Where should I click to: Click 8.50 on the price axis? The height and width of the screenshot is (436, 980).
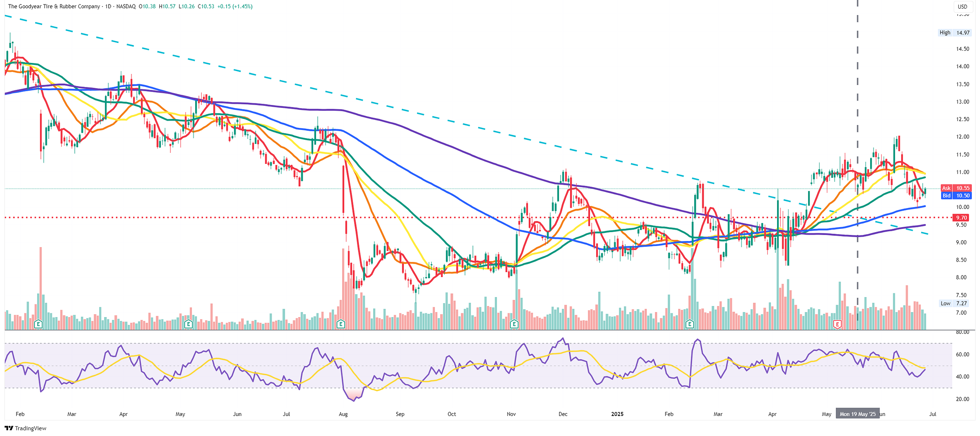point(961,260)
